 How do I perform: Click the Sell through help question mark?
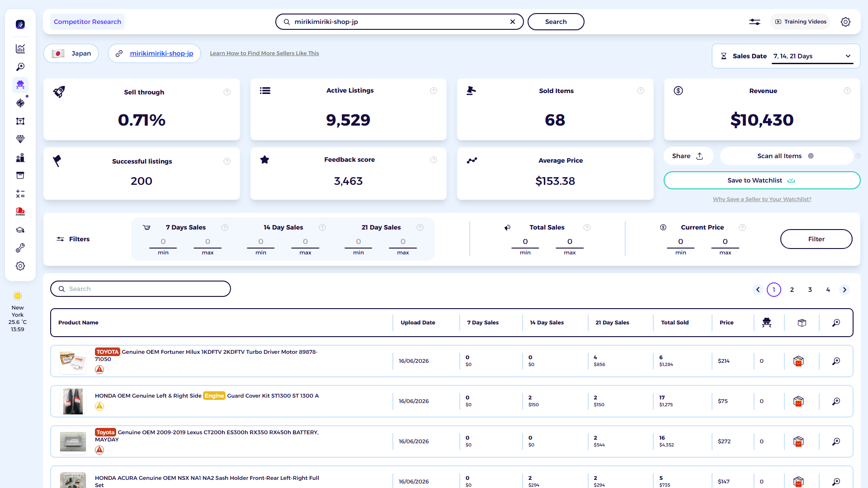[227, 92]
